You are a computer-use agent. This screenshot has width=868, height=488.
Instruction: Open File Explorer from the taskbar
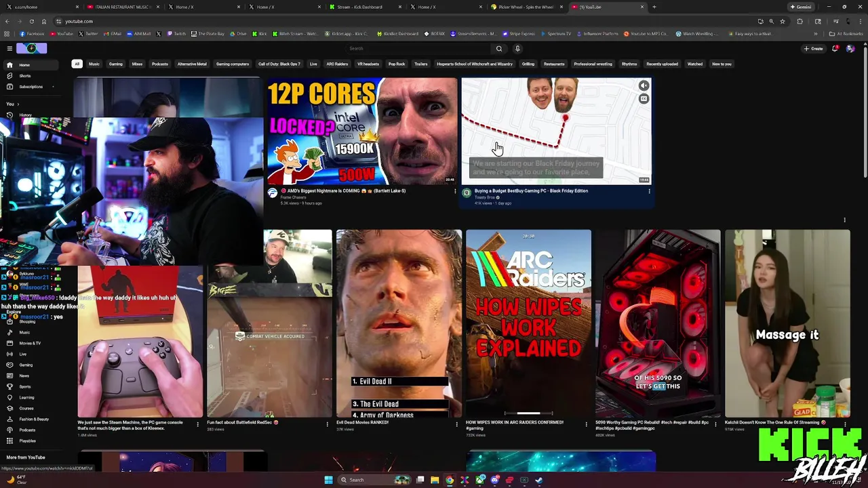click(435, 480)
